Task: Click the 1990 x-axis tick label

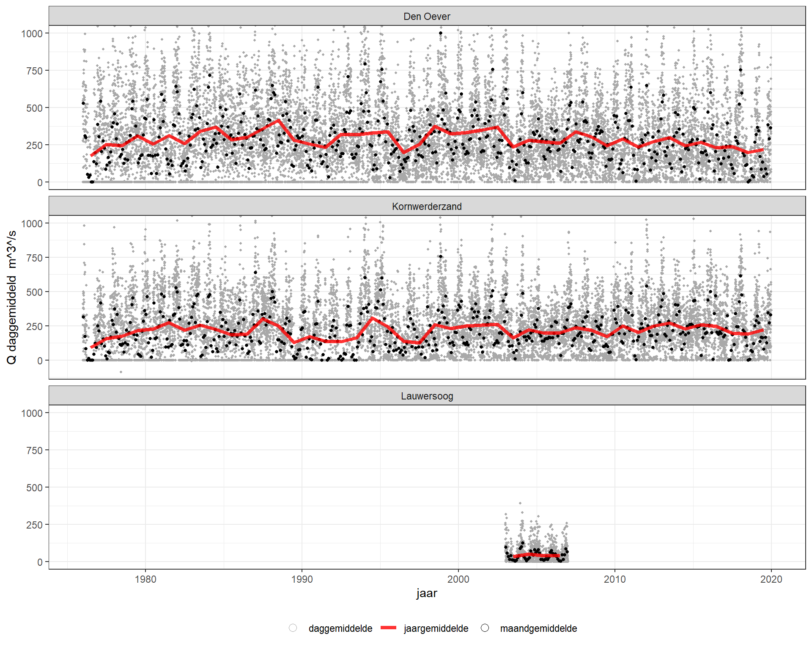Action: click(302, 579)
